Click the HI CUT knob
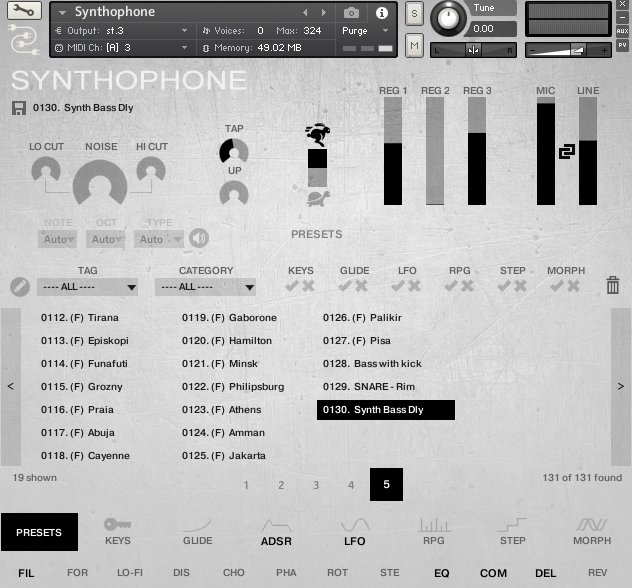The image size is (632, 588). [151, 170]
